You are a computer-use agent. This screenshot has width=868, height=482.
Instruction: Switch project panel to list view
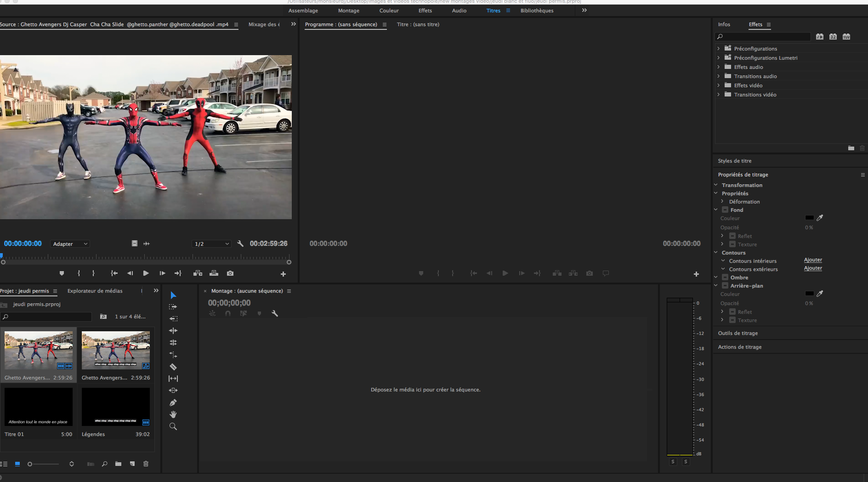point(4,464)
